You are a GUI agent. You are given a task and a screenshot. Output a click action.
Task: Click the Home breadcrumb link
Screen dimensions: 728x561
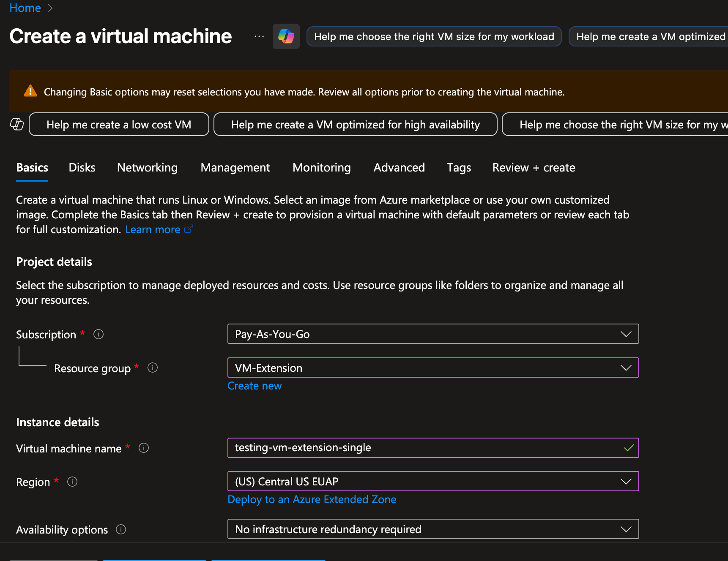click(25, 8)
